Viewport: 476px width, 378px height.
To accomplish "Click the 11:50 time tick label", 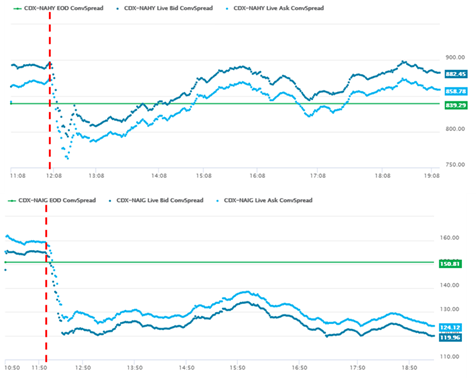I will (x=39, y=368).
